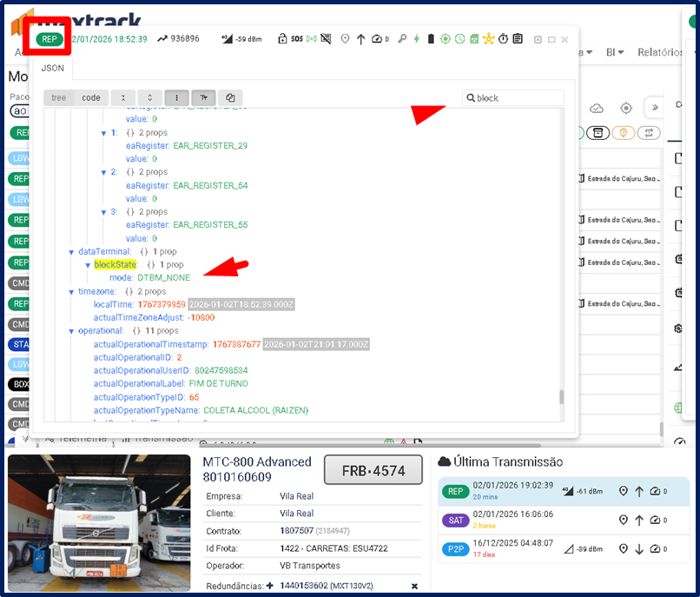Select the JSON tab

(x=52, y=68)
